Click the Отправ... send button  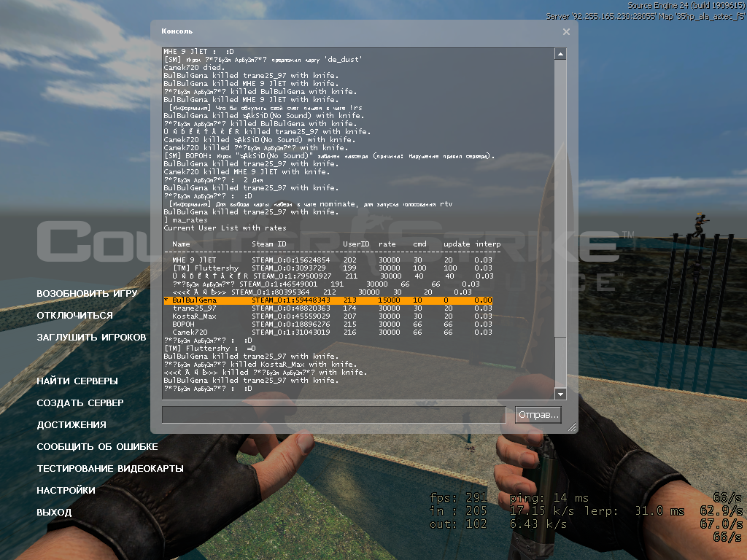pyautogui.click(x=538, y=415)
